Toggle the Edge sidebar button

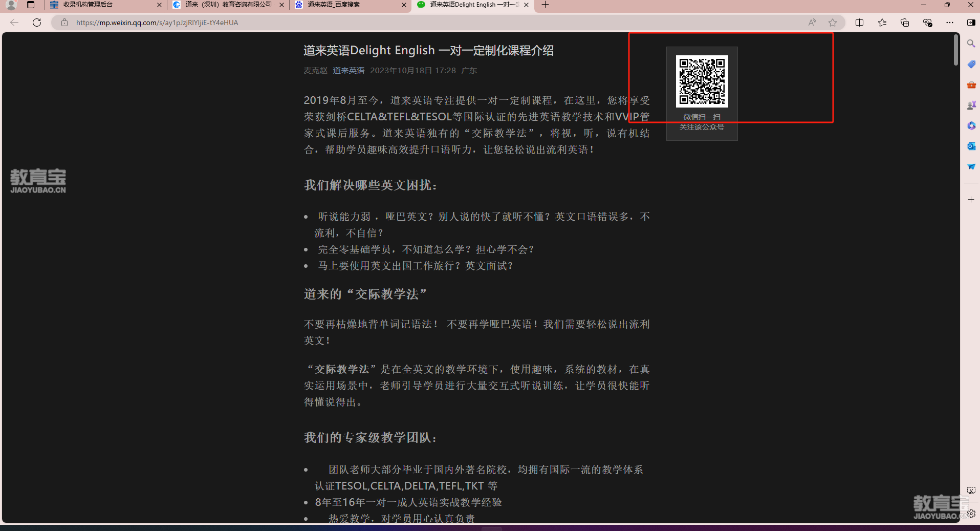(971, 23)
